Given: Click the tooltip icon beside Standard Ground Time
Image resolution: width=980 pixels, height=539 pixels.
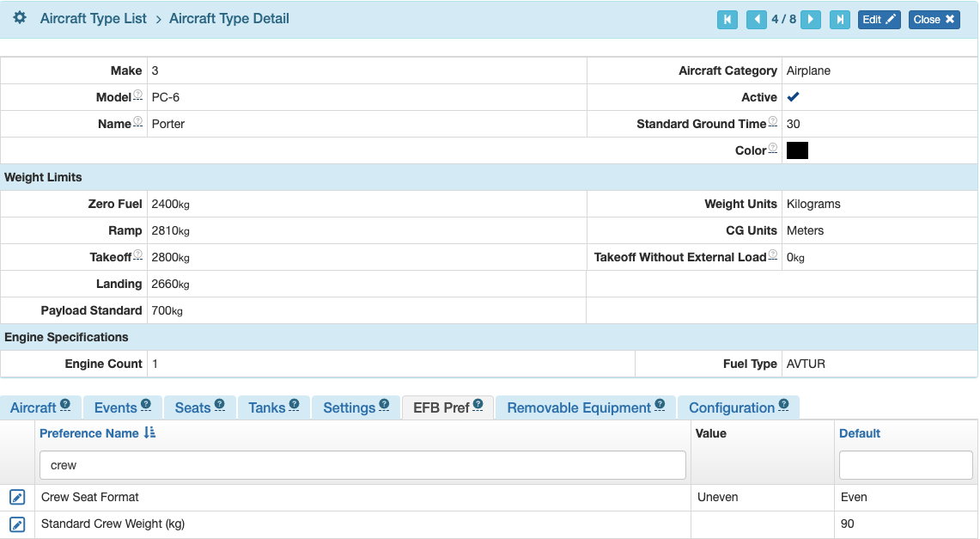Looking at the screenshot, I should (772, 119).
